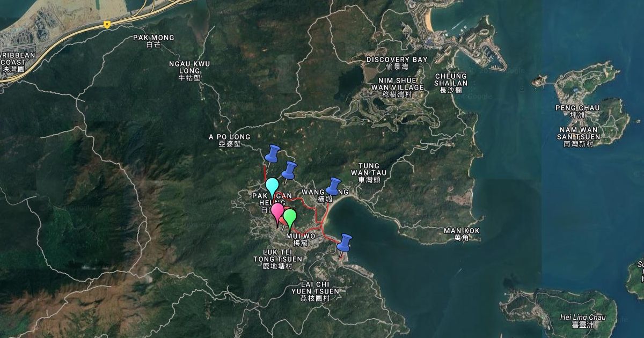Select the blue pushpin northeast of the cyan marker
The image size is (644, 338).
290,170
